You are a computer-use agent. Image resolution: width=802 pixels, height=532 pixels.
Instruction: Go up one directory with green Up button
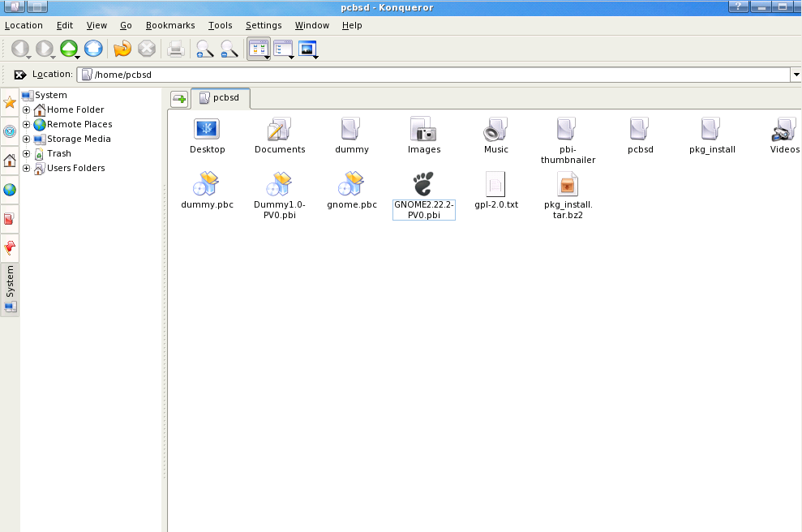click(x=69, y=49)
